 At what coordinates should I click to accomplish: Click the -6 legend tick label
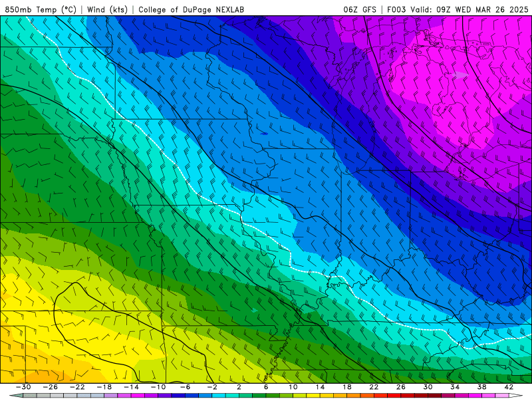(185, 387)
